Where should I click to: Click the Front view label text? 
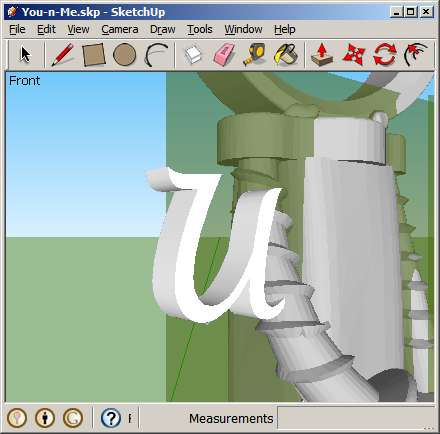[24, 81]
